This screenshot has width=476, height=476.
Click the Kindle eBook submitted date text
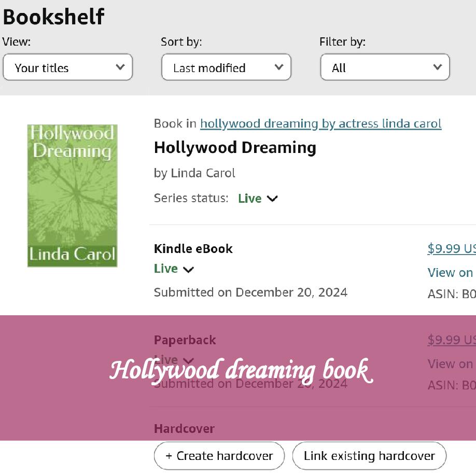coord(250,292)
